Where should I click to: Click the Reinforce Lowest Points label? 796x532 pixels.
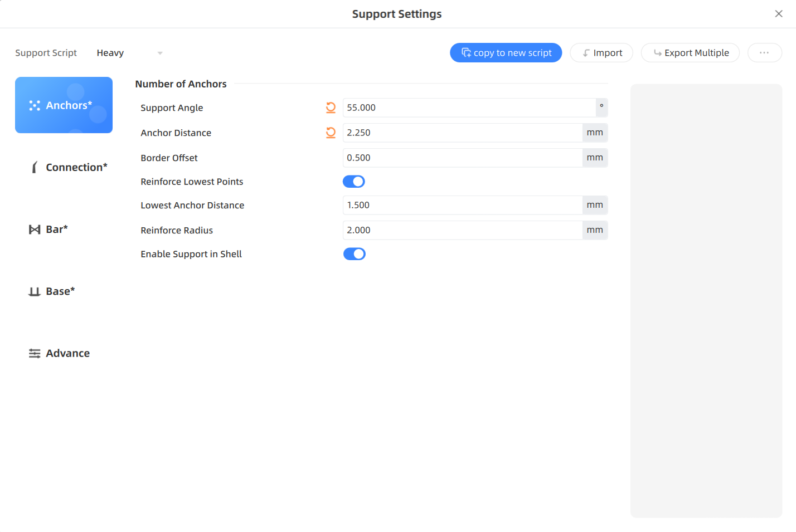[192, 182]
